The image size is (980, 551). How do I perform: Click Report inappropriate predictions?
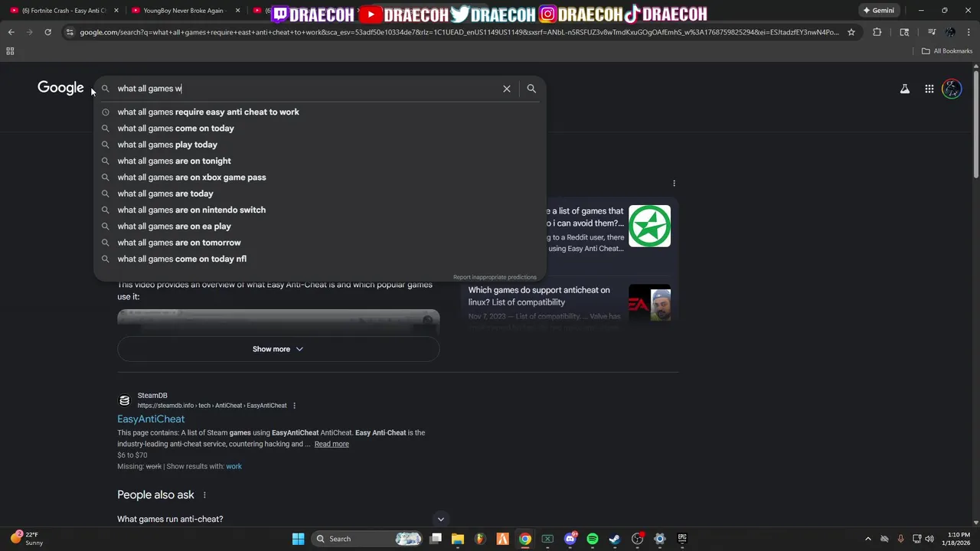(x=495, y=277)
